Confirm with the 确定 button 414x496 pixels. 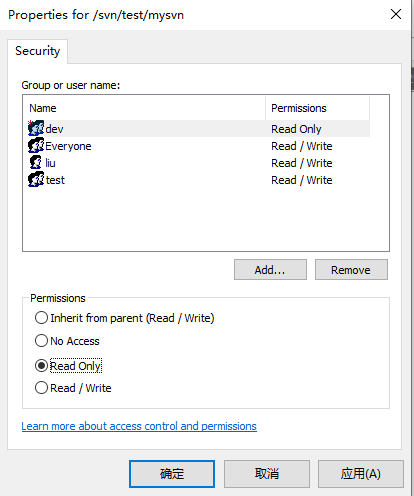click(x=172, y=474)
